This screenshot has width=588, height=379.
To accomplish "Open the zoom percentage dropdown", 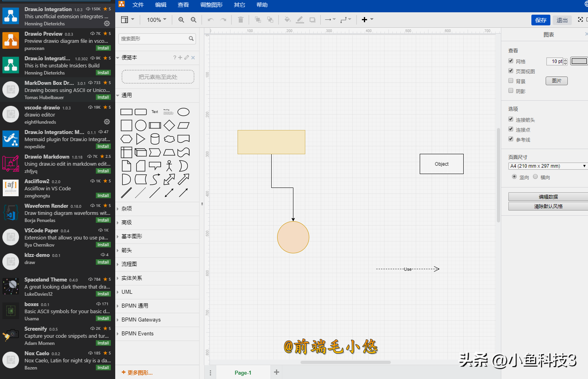I will click(x=156, y=19).
